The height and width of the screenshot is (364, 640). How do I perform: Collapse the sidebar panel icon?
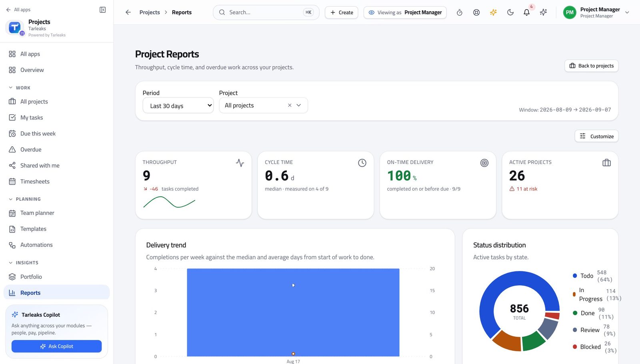tap(102, 10)
